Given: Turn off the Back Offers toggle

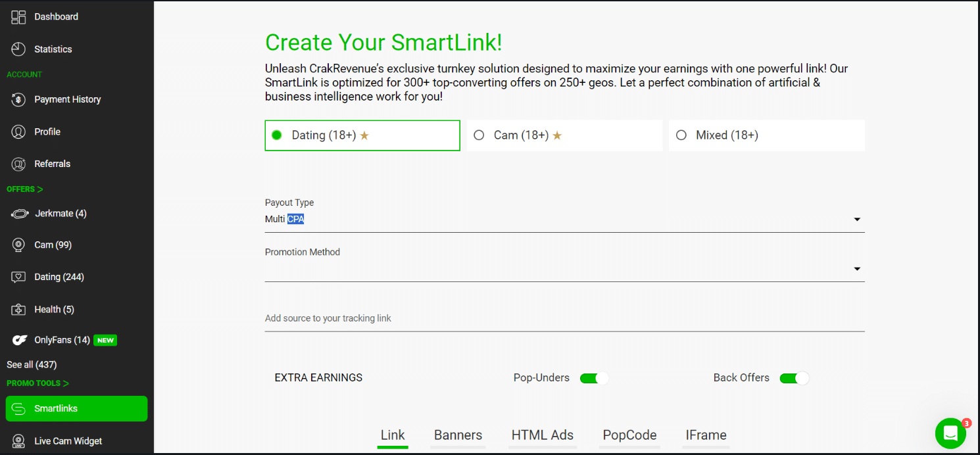Looking at the screenshot, I should point(794,378).
